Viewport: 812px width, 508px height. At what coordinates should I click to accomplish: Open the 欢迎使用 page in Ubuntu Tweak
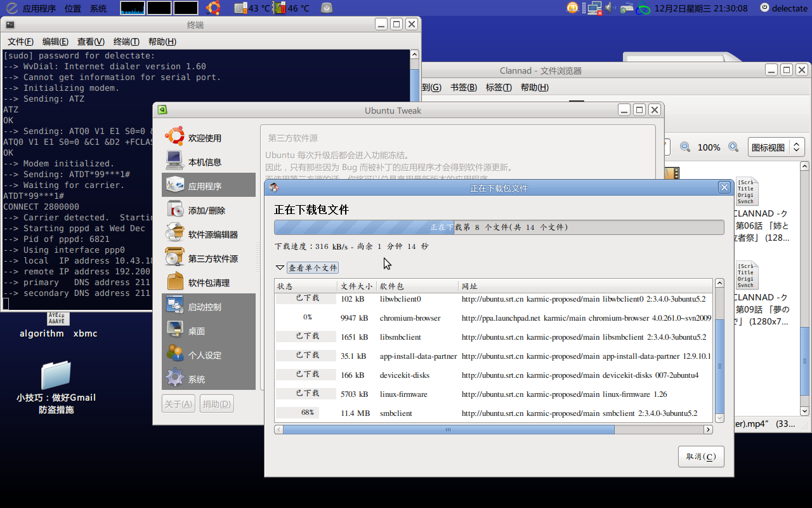209,138
